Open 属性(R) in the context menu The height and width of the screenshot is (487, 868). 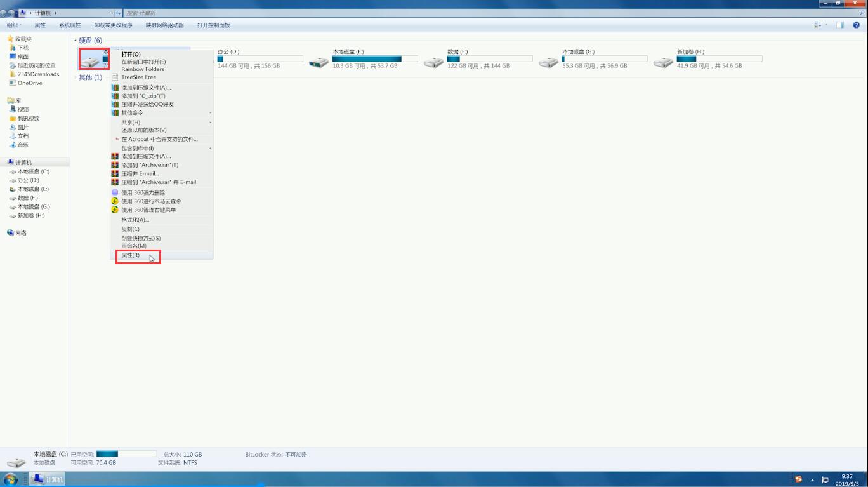(x=130, y=255)
